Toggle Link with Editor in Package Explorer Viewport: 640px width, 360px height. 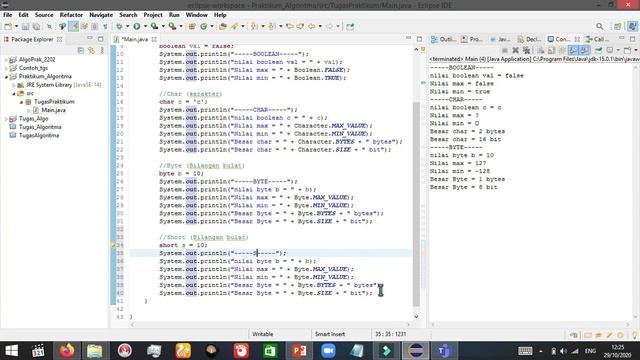pyautogui.click(x=91, y=50)
